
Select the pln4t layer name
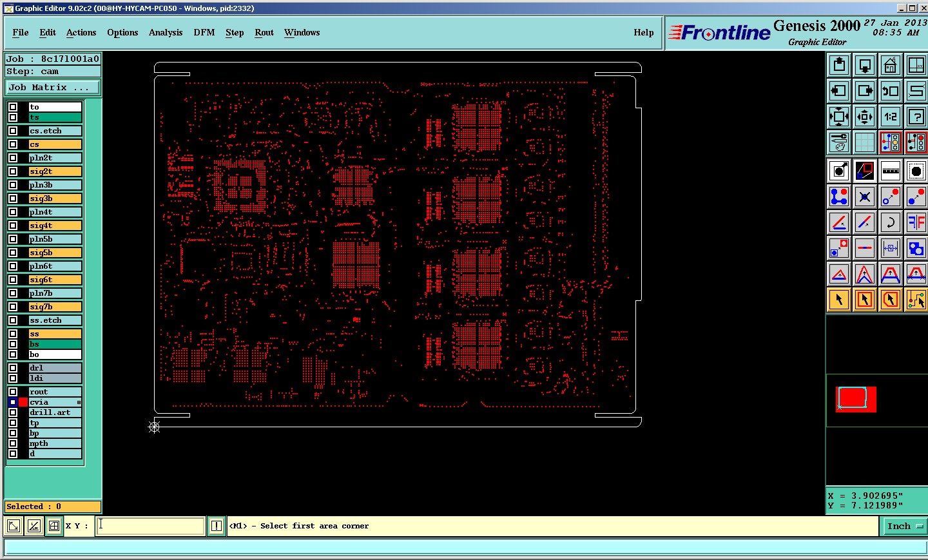pos(55,212)
